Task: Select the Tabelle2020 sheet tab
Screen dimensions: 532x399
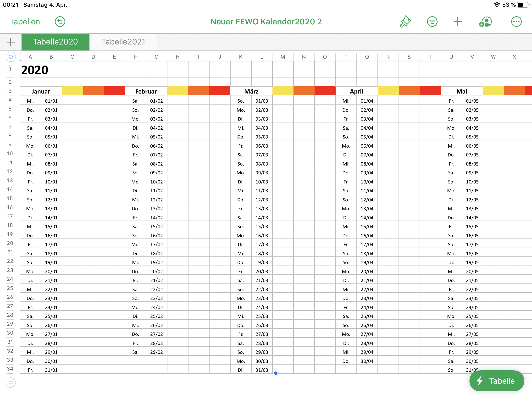Action: (55, 42)
